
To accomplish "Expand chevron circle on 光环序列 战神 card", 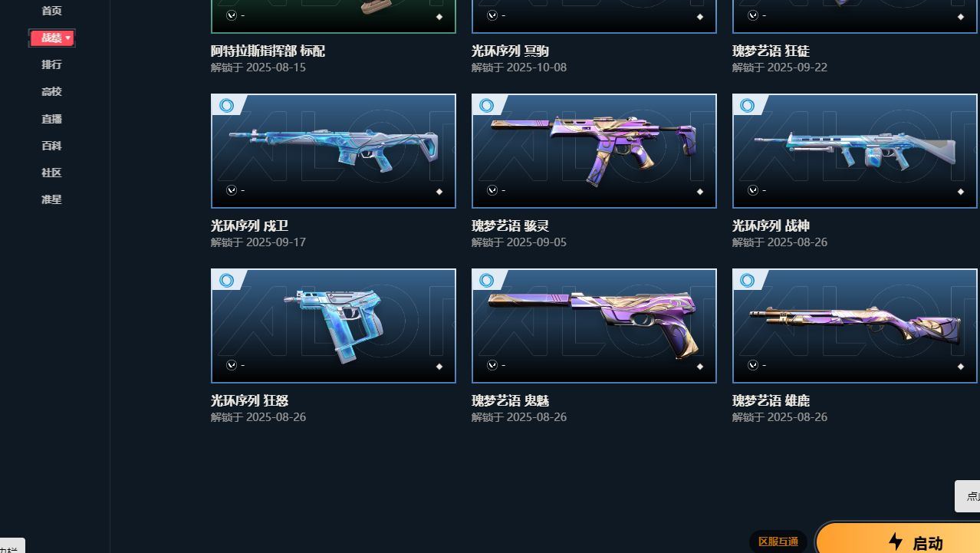I will [x=753, y=190].
